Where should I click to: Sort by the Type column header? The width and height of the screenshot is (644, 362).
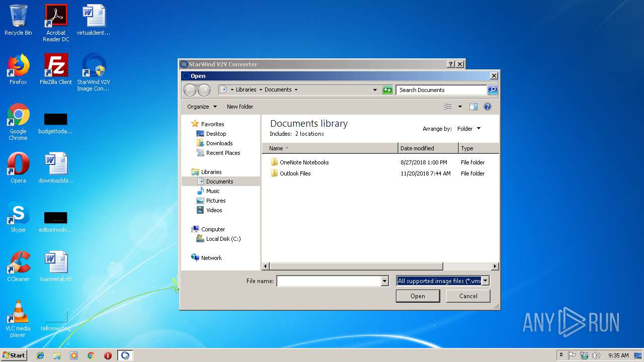pos(478,148)
